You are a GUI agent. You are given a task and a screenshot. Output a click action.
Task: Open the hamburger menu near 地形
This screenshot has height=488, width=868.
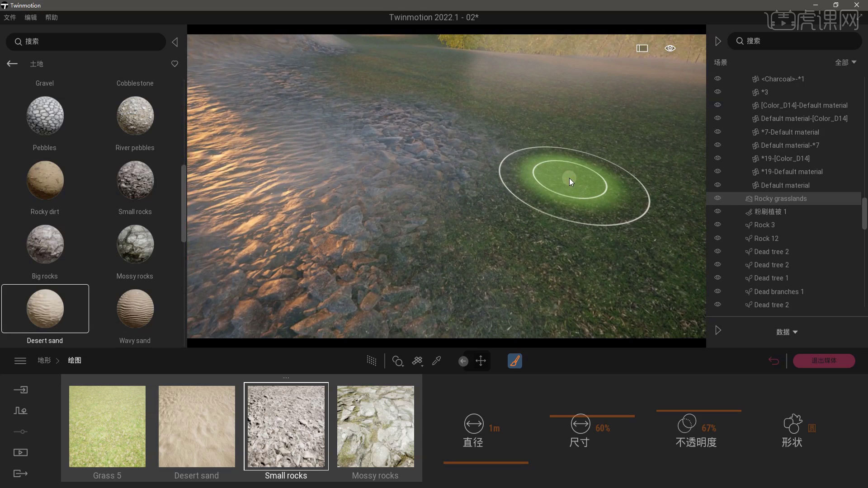click(x=20, y=361)
